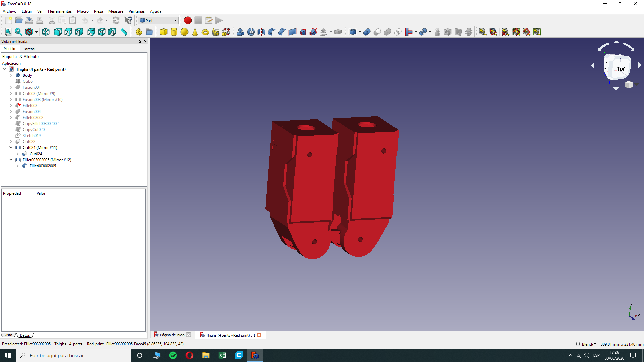Set isometric view with axonometric icon
The image size is (644, 362).
(46, 32)
